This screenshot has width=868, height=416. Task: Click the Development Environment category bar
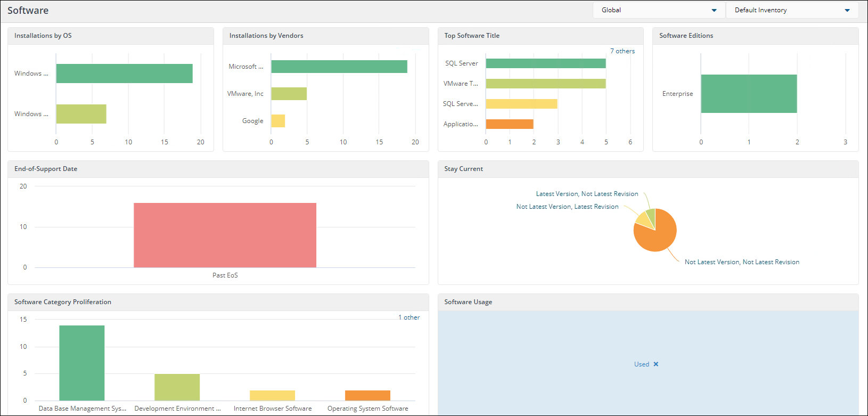click(177, 387)
